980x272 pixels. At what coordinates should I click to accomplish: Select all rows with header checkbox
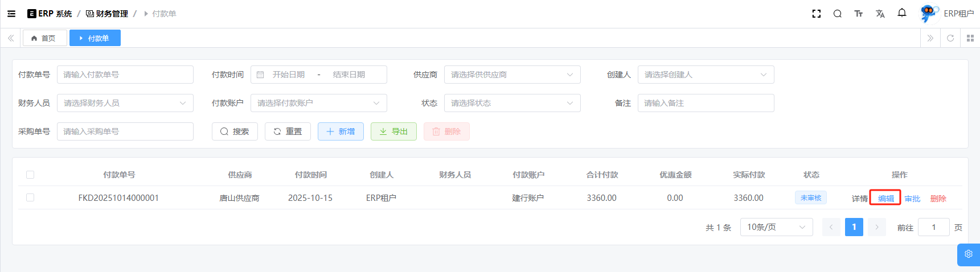point(30,175)
